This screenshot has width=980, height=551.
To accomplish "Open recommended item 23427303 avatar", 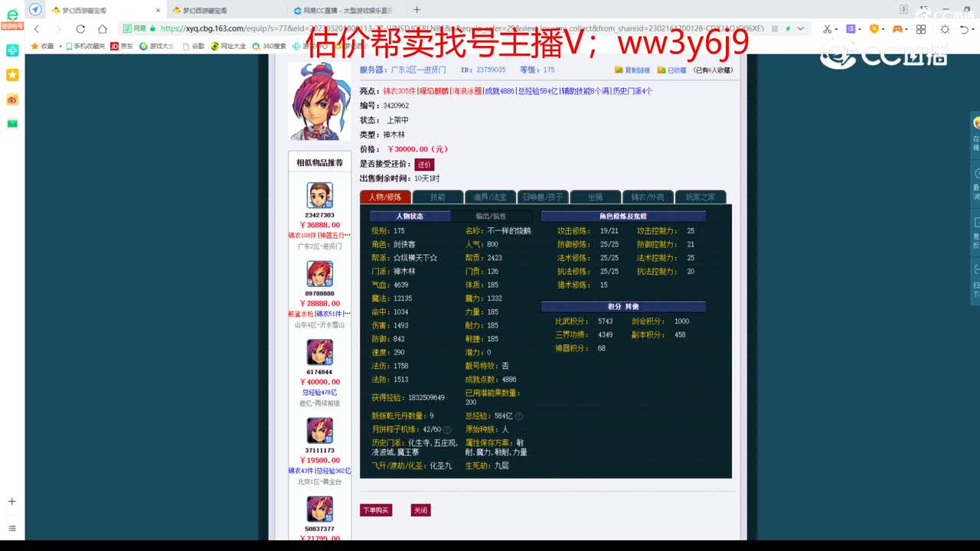I will tap(320, 196).
